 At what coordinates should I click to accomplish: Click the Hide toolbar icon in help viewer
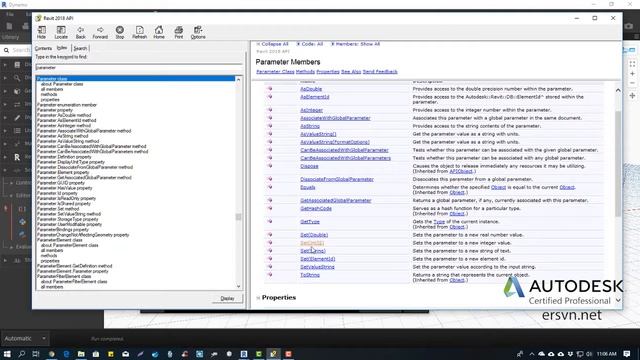[x=42, y=32]
